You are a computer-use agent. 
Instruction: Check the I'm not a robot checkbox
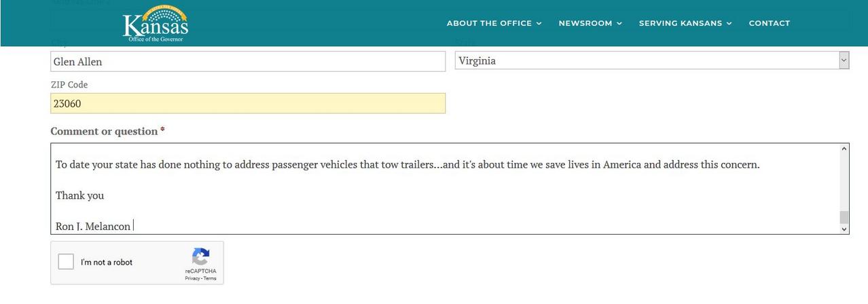(66, 262)
